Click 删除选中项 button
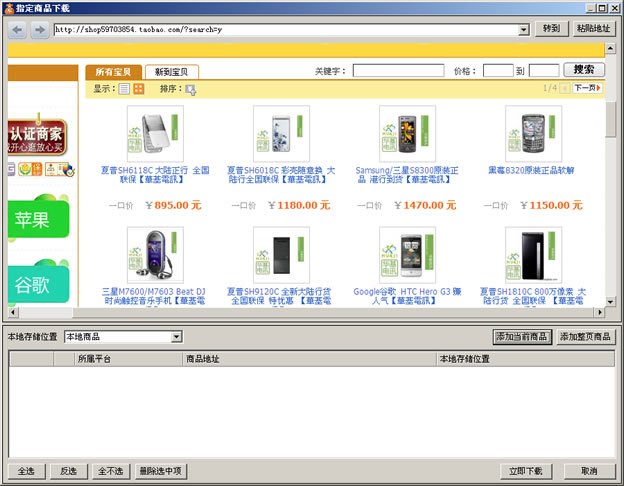This screenshot has height=486, width=624. [160, 471]
